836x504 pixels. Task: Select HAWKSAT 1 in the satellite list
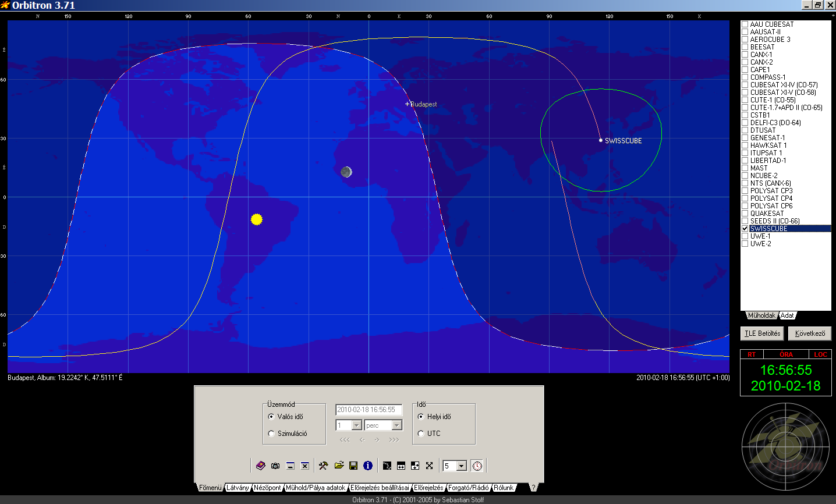tap(768, 145)
